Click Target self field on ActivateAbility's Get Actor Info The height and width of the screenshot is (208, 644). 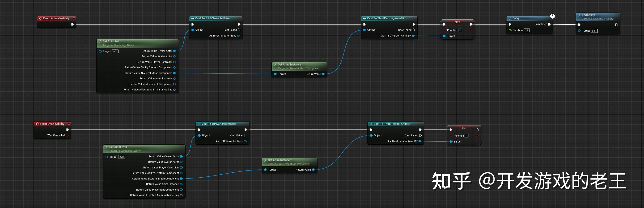click(115, 51)
